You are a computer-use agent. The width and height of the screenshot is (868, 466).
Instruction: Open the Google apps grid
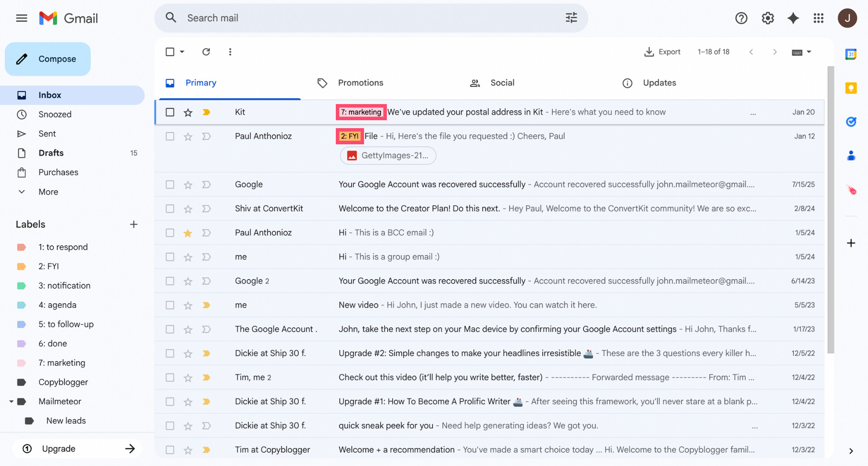pos(819,18)
